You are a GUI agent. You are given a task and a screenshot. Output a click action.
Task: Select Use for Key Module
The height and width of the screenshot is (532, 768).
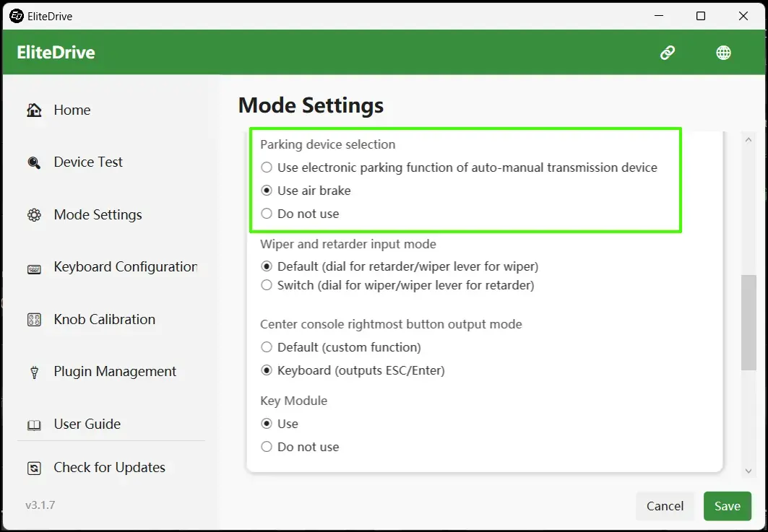(x=267, y=423)
